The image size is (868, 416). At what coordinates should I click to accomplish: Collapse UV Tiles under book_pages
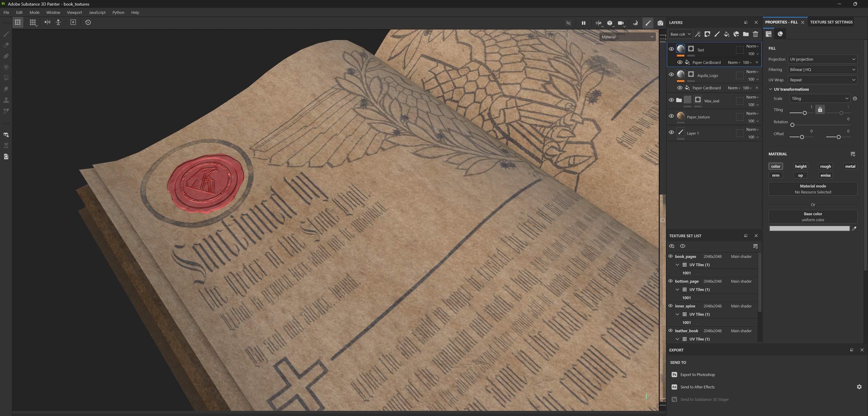pyautogui.click(x=677, y=265)
